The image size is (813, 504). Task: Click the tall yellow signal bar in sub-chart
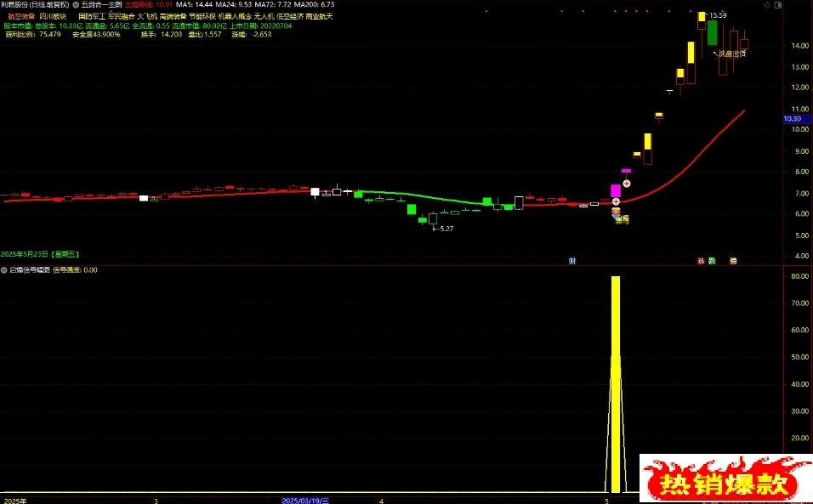point(616,384)
